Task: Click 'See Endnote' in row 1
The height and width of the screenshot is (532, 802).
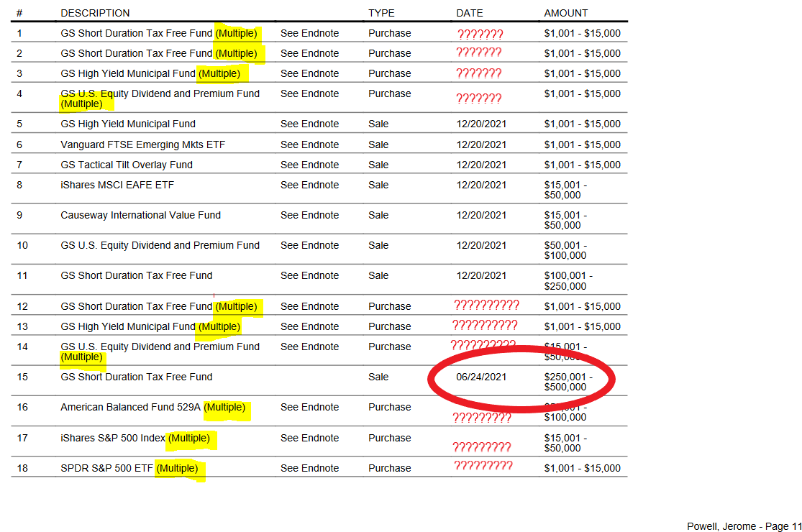Action: pos(309,33)
